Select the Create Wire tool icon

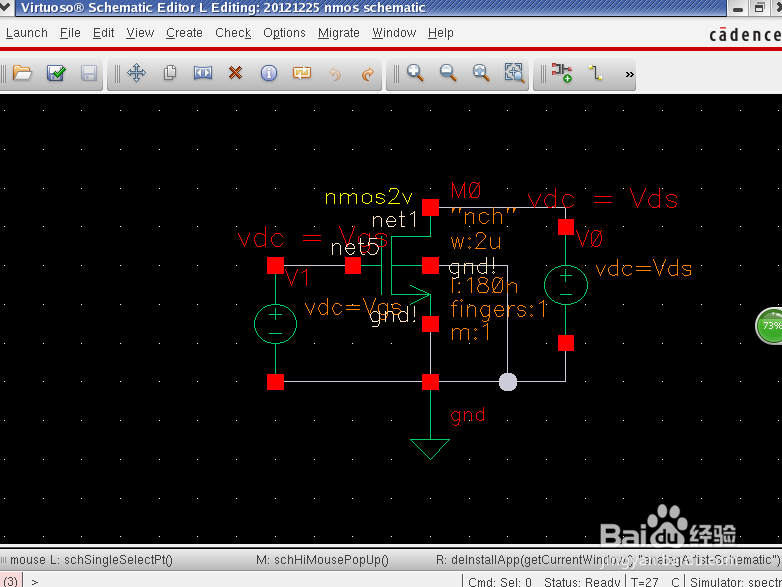pos(595,73)
